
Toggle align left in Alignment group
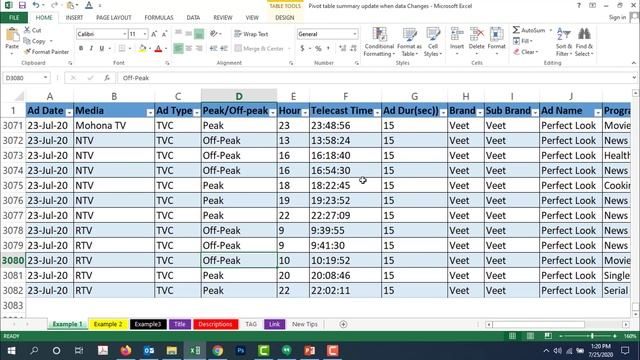[x=178, y=49]
